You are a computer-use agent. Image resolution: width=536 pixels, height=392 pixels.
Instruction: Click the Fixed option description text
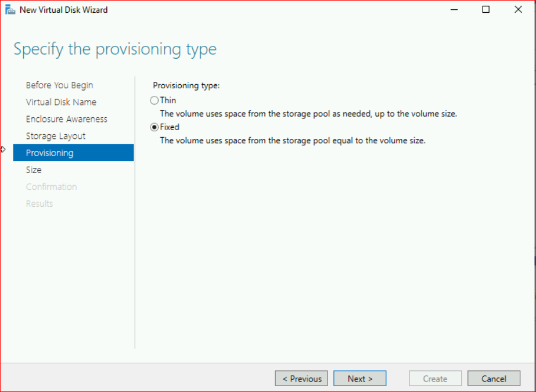(293, 141)
